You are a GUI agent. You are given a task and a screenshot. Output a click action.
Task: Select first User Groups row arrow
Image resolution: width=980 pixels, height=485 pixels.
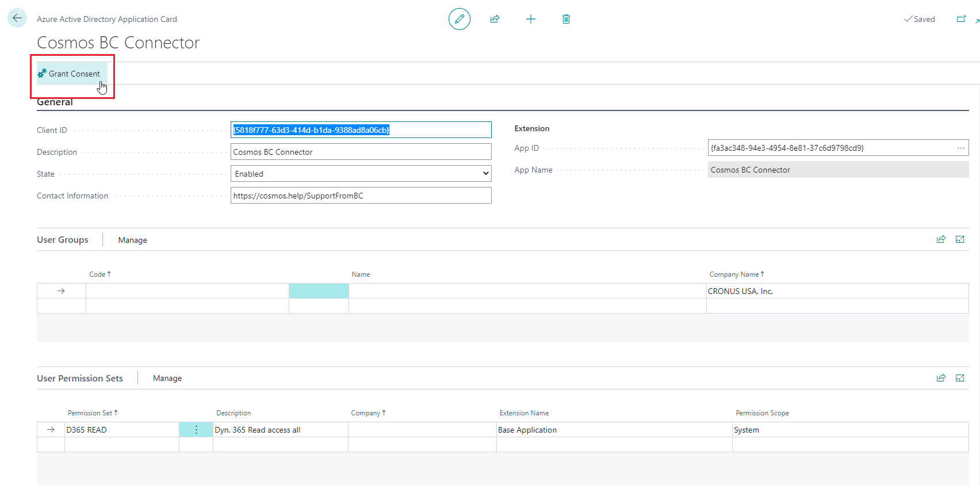tap(61, 291)
